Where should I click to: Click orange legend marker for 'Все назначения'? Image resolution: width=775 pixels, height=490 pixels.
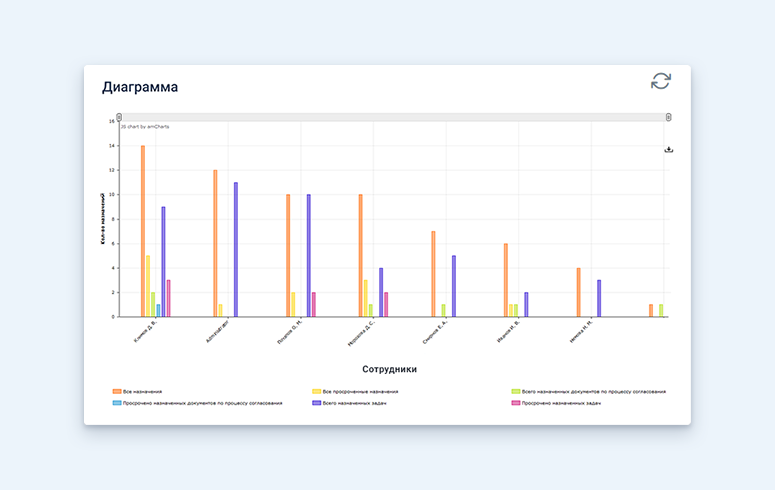(117, 391)
